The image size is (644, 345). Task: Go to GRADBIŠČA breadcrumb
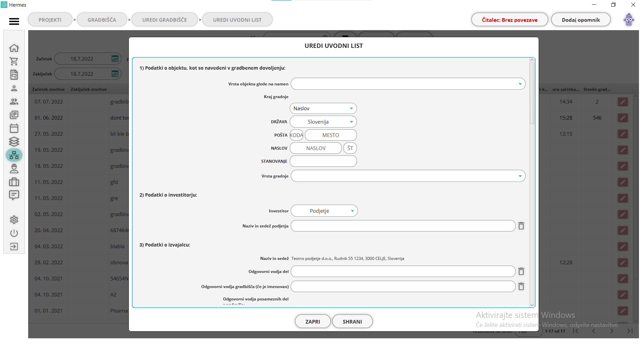click(102, 20)
